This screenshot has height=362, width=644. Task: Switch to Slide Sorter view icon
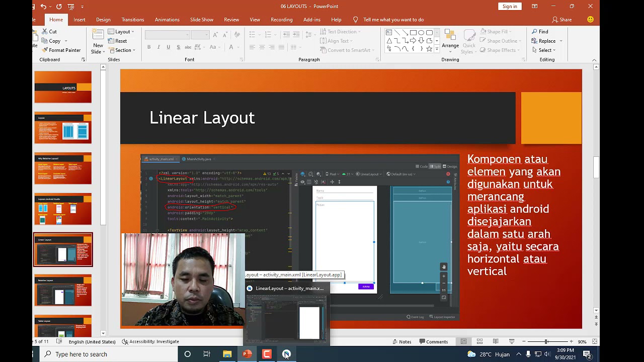click(479, 341)
